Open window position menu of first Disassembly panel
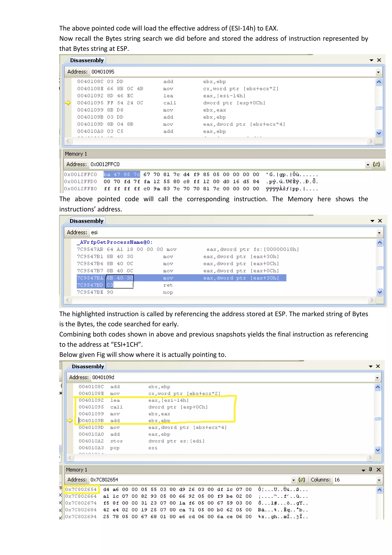 tap(372, 60)
